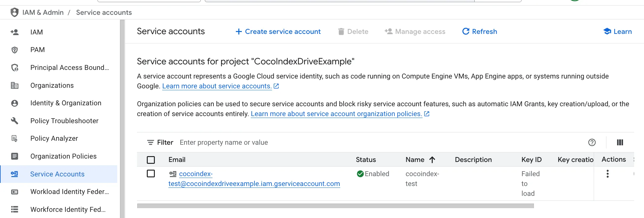Toggle the select-all header checkbox
Image resolution: width=644 pixels, height=218 pixels.
(151, 160)
